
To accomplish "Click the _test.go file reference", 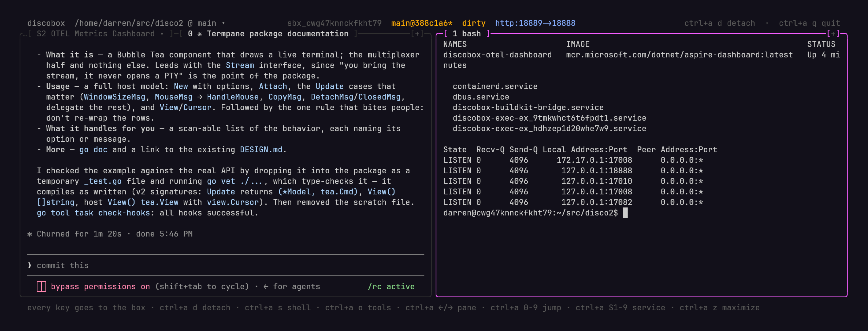I will [x=103, y=181].
